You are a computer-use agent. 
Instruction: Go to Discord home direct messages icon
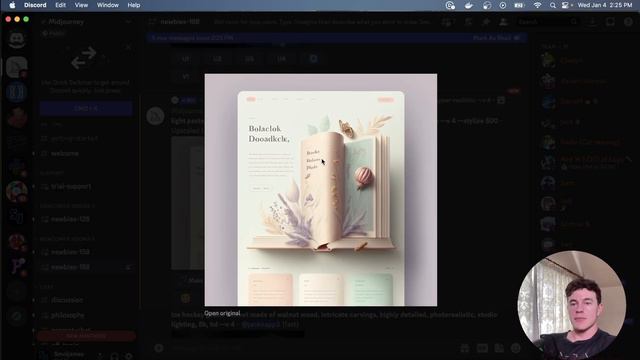coord(17,40)
